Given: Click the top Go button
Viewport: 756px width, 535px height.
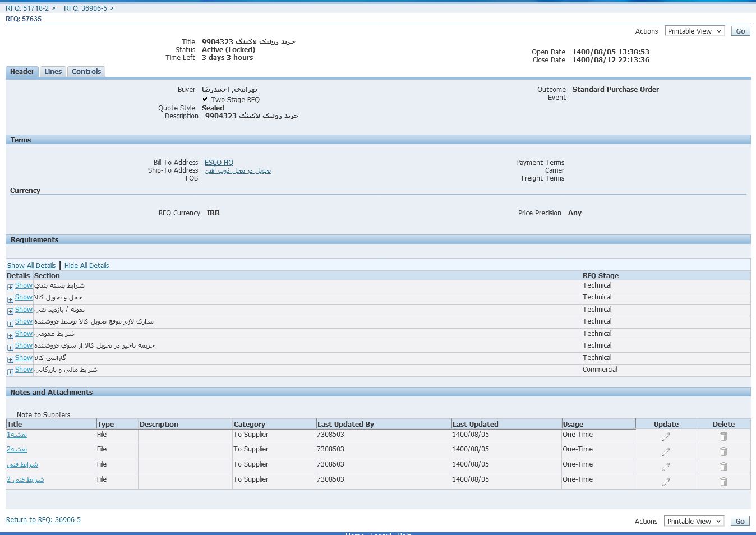Looking at the screenshot, I should pos(740,31).
